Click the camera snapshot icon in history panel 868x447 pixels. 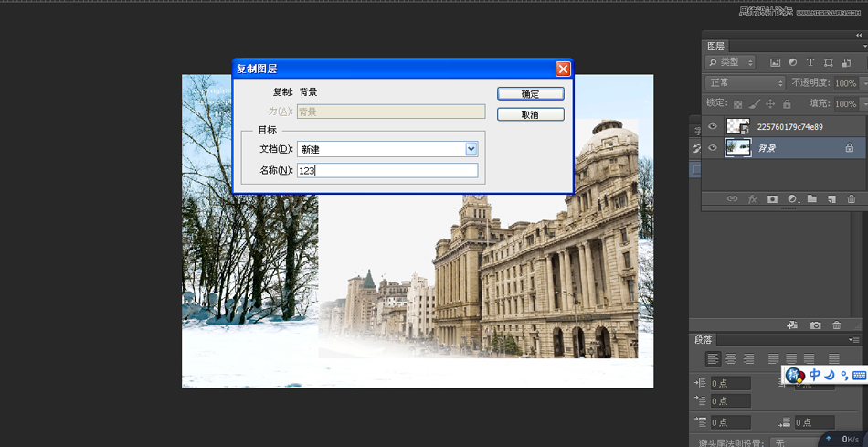click(816, 325)
